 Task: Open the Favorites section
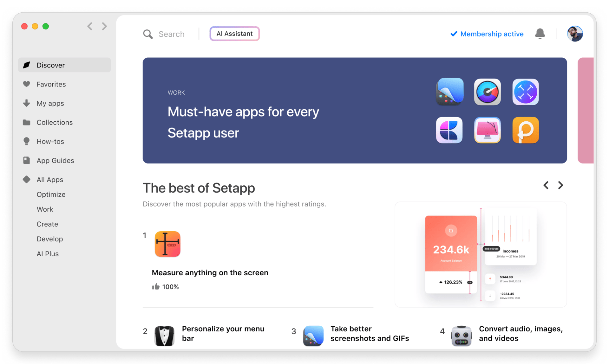click(x=52, y=84)
